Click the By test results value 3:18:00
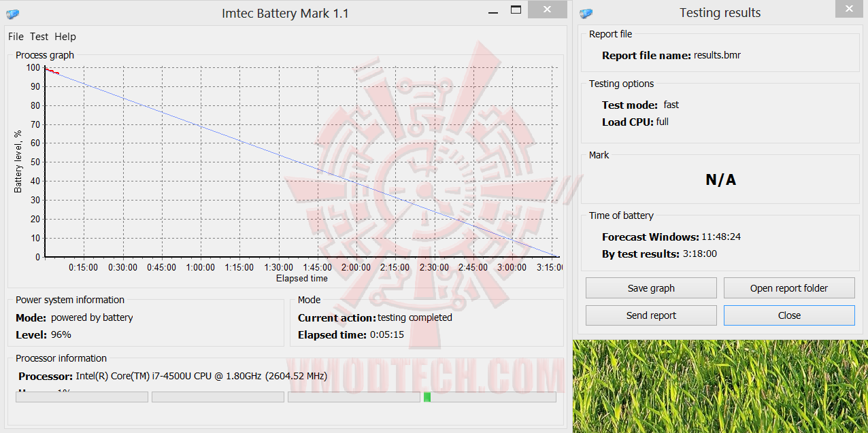 point(699,254)
